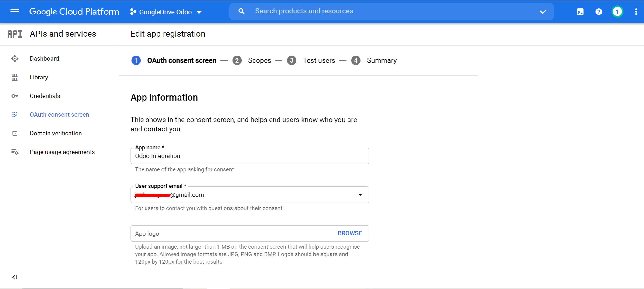
Task: Expand the search bar chevron
Action: point(543,12)
